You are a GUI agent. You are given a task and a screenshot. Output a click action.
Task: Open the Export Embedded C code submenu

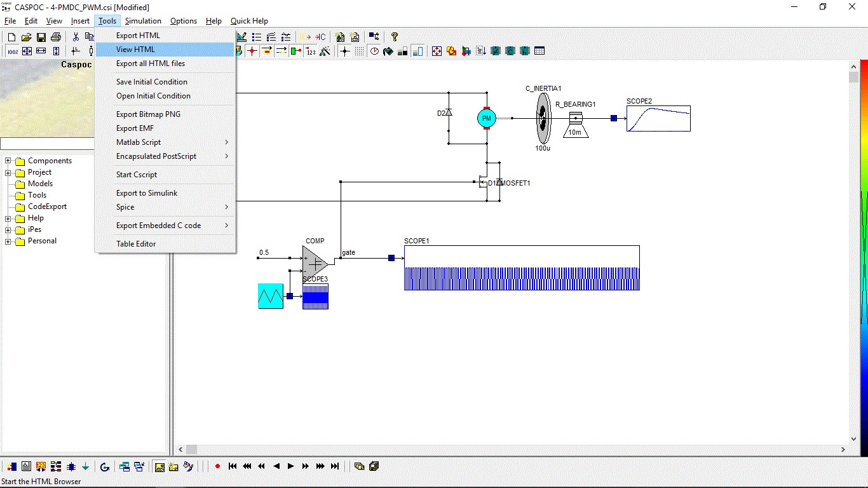(165, 226)
